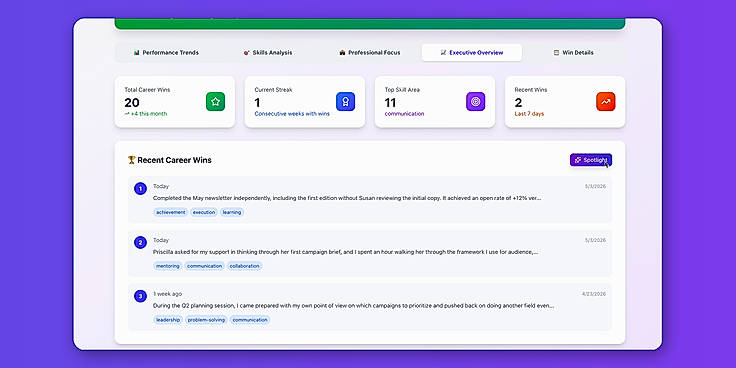This screenshot has height=368, width=736.
Task: Select the execution tag
Action: coord(204,212)
